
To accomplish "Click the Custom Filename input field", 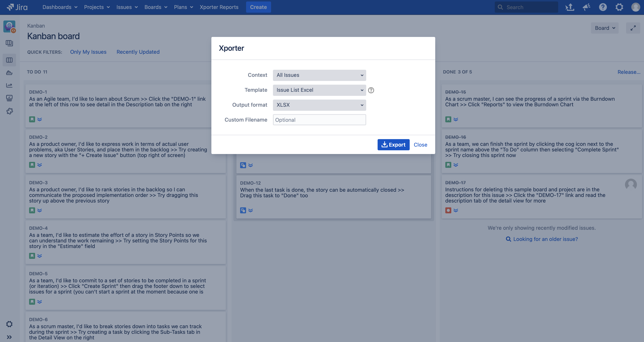I will click(x=319, y=120).
